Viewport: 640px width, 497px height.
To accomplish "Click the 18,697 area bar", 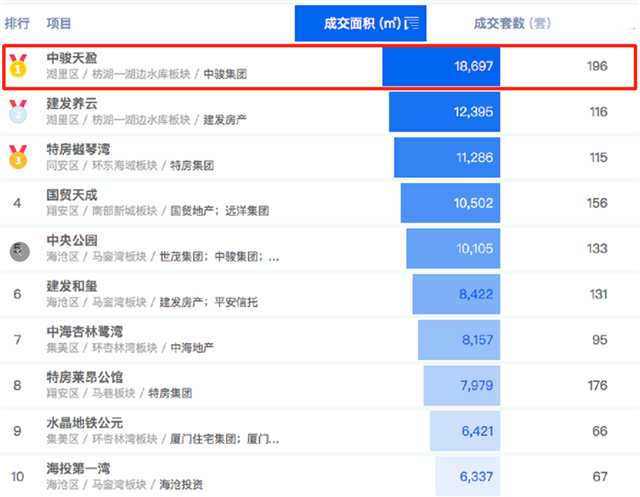I will pyautogui.click(x=441, y=66).
